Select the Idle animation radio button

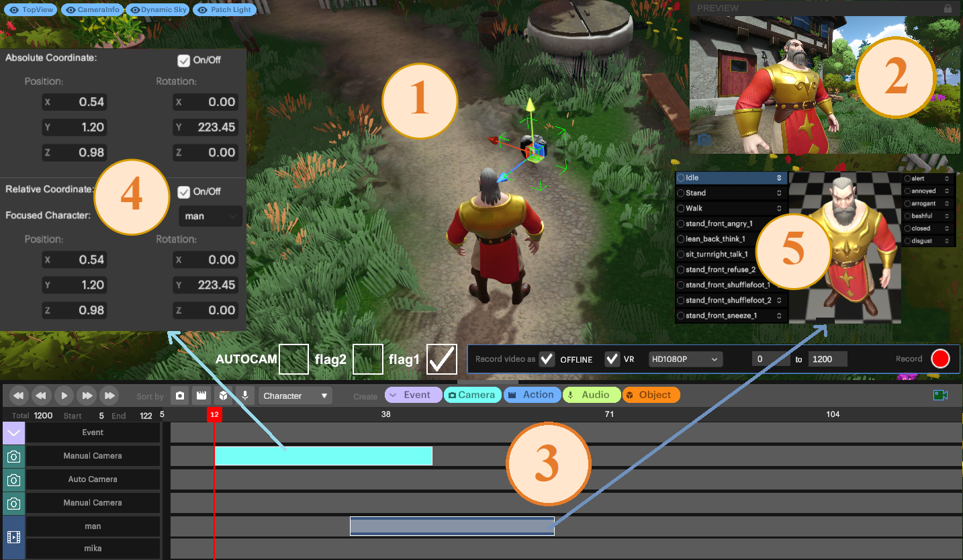(681, 178)
